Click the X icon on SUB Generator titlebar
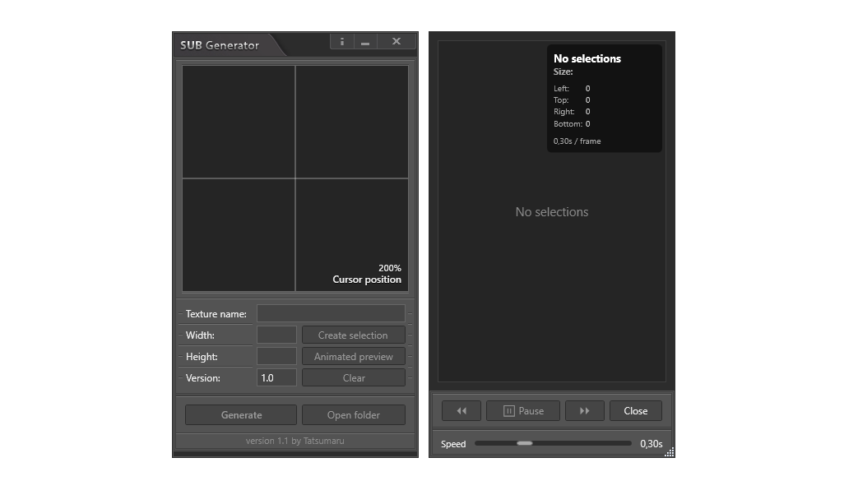 click(x=397, y=41)
